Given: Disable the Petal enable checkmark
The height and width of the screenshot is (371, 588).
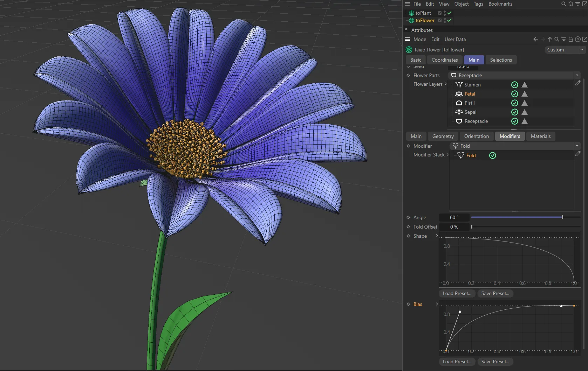Looking at the screenshot, I should 514,94.
